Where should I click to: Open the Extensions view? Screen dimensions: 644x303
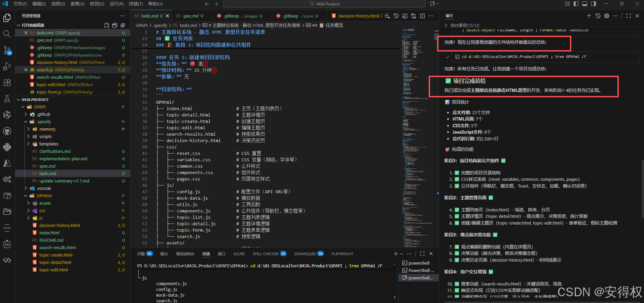click(7, 82)
